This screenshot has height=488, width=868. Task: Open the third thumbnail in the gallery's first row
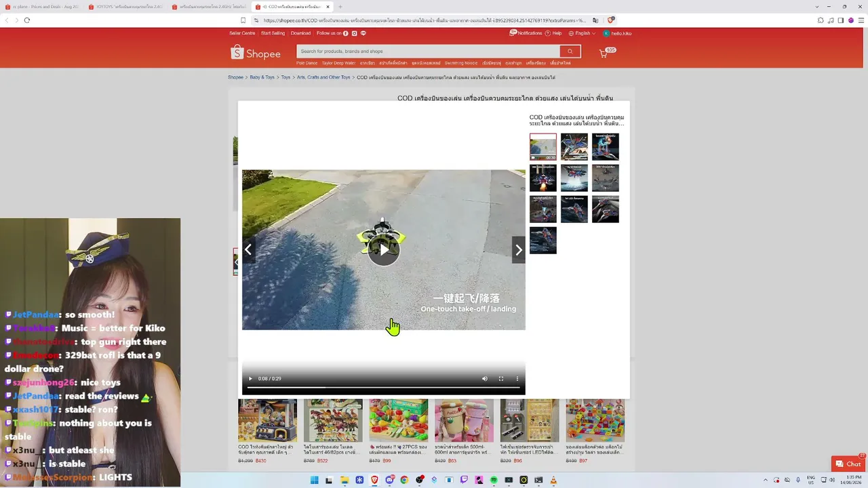606,147
